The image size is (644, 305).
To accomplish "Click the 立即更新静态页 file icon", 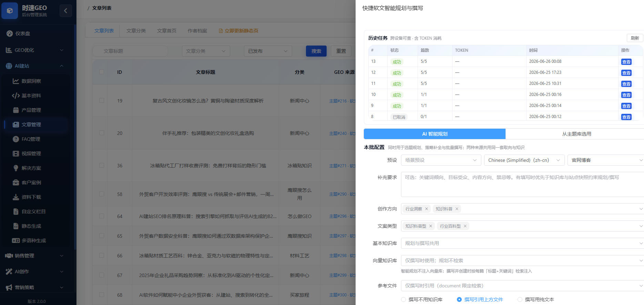I will point(221,31).
